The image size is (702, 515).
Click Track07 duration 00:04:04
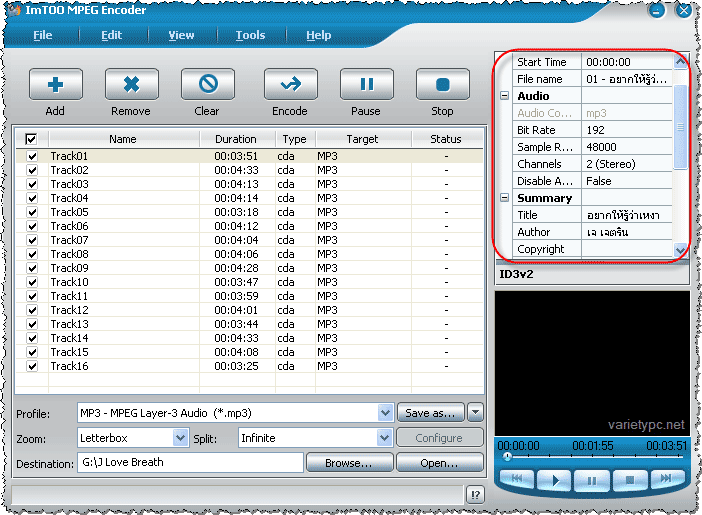236,240
